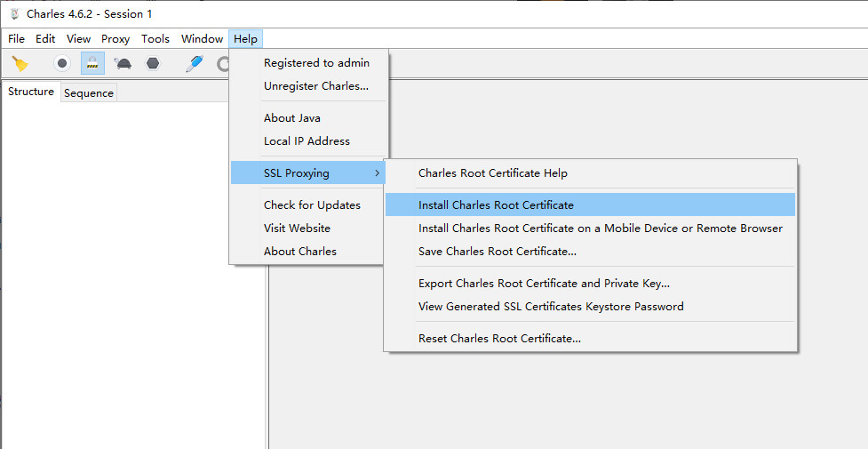868x449 pixels.
Task: Toggle the Recording button in toolbar
Action: (62, 64)
